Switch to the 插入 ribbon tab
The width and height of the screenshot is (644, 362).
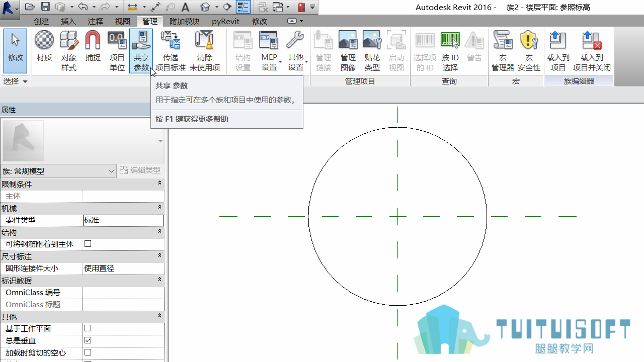tap(68, 21)
